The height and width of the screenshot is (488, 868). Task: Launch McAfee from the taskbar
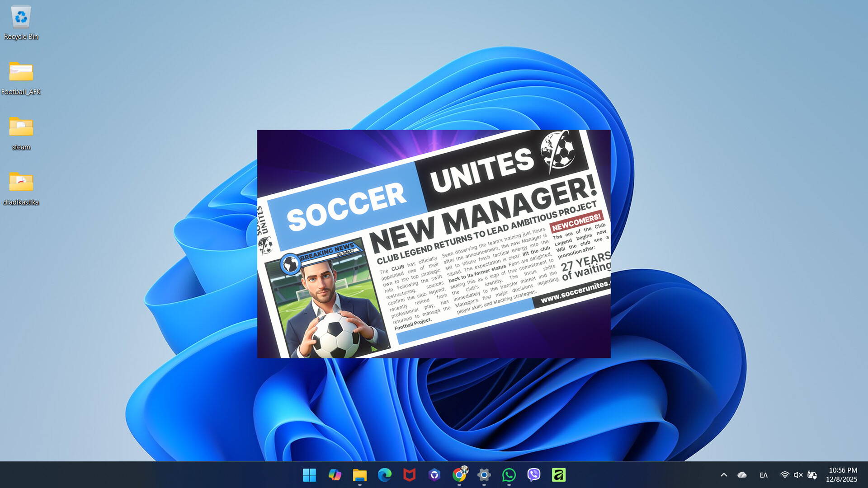[x=409, y=475]
